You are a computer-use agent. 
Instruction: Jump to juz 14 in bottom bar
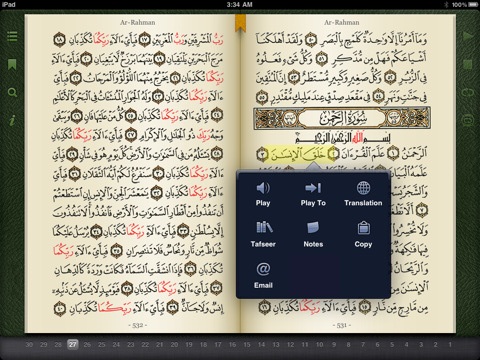(x=262, y=345)
